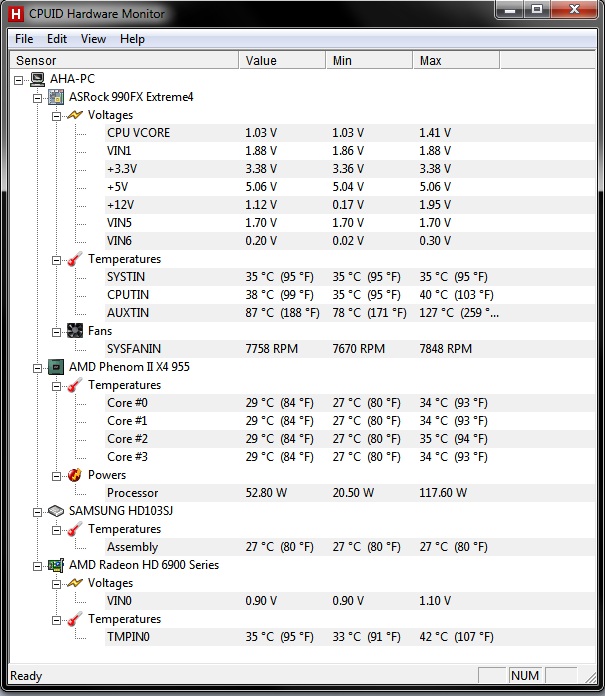Click the 52.80 W processor value
The image size is (605, 696).
tap(266, 493)
